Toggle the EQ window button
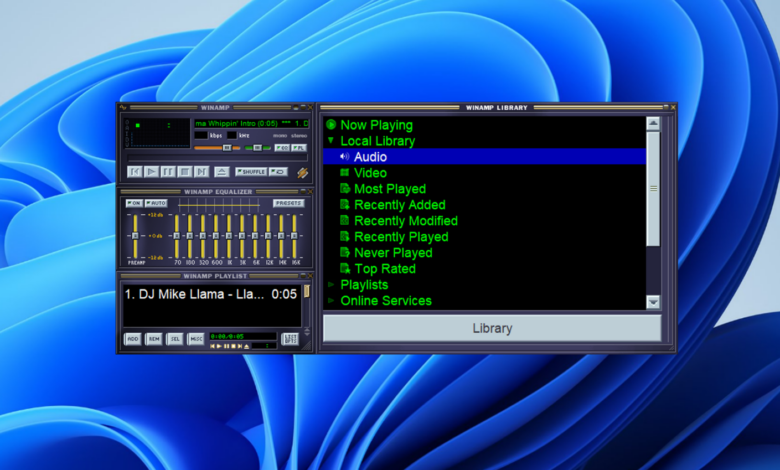780x470 pixels. coord(282,148)
